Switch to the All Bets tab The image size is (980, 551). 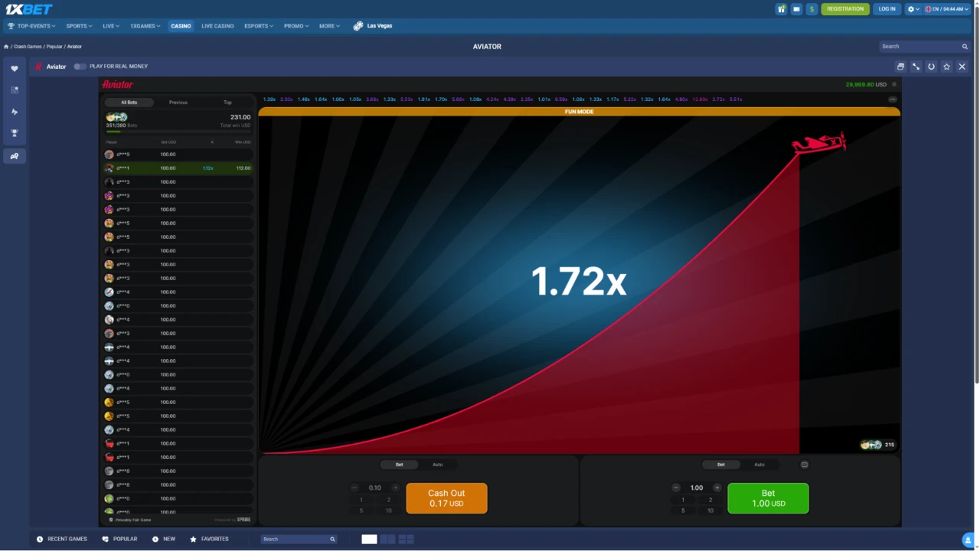tap(129, 103)
